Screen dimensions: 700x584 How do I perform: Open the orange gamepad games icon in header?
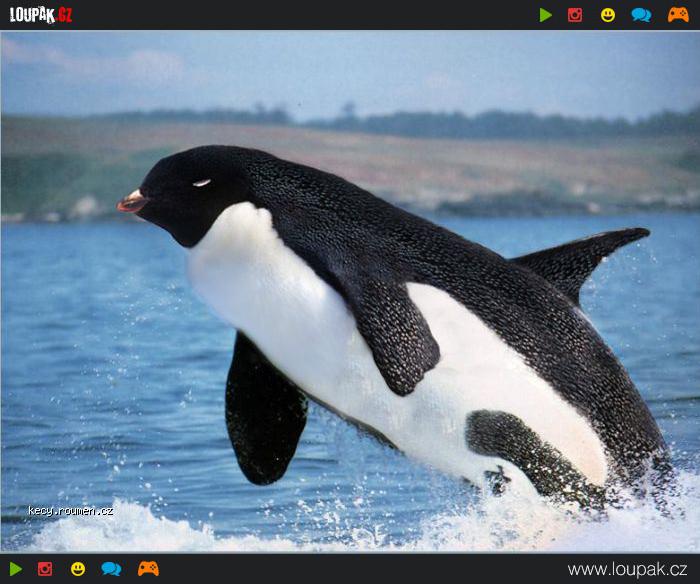pos(678,15)
